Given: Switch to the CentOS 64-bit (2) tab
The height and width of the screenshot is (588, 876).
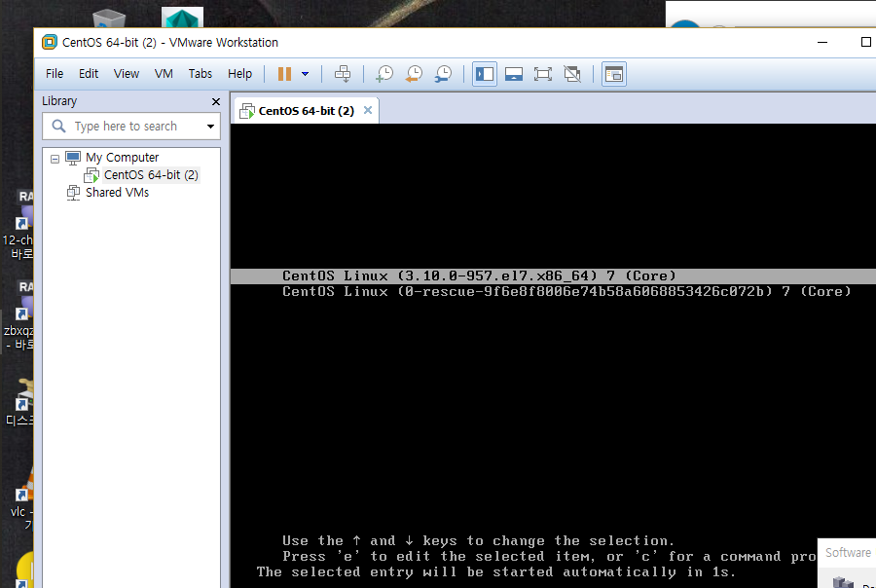Looking at the screenshot, I should [x=307, y=111].
